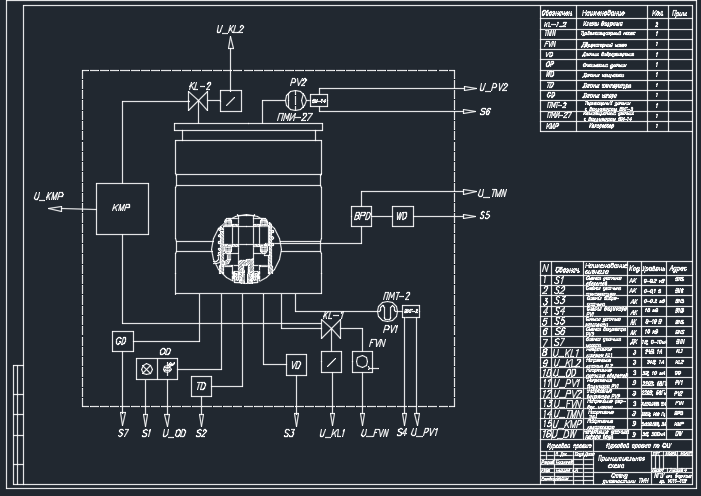Screen dimensions: 701x496
Task: Select the OD crossed-circle lamp symbol
Action: tap(145, 368)
